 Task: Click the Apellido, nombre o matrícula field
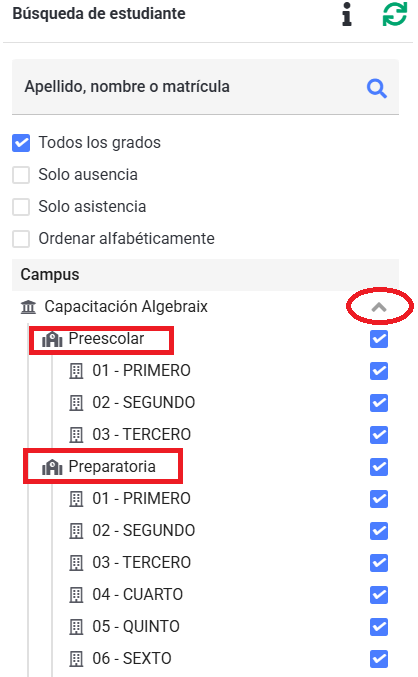click(206, 87)
